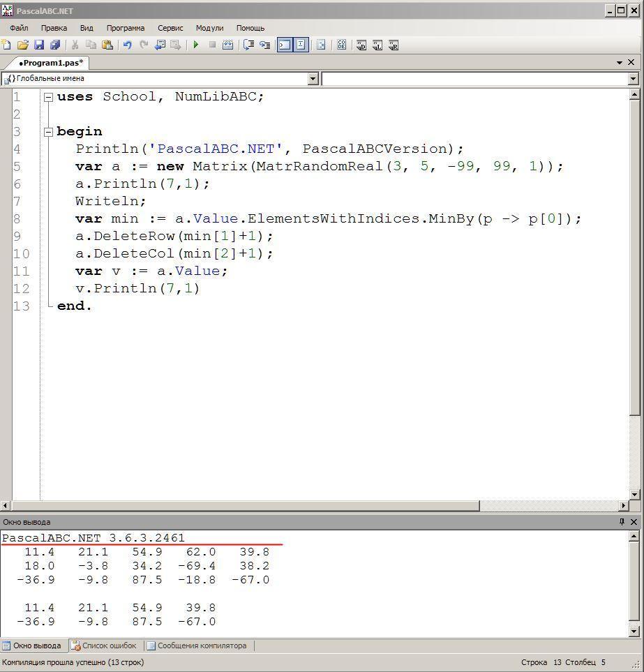Click the Step Over debug icon
644x672 pixels.
pyautogui.click(x=248, y=45)
